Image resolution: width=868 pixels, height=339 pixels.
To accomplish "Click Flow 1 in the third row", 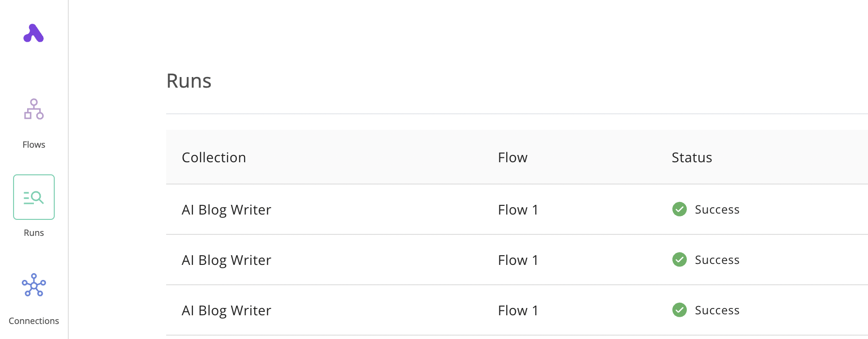I will [518, 310].
